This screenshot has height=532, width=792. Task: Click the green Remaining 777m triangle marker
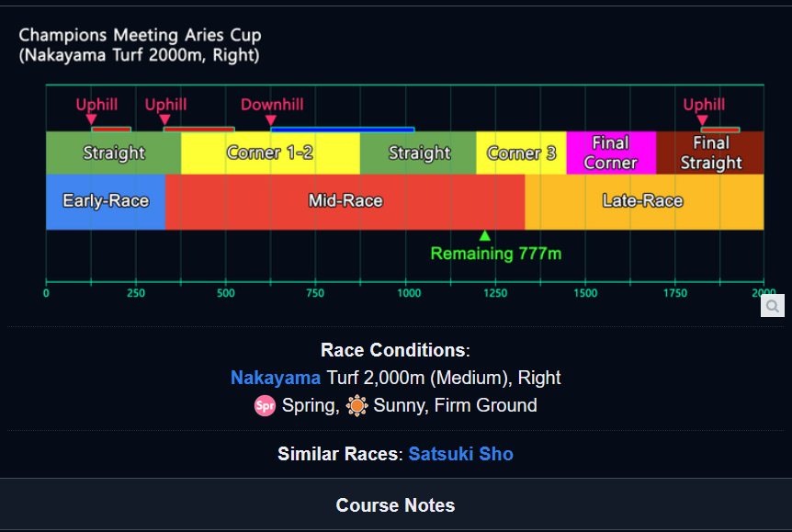pos(485,235)
